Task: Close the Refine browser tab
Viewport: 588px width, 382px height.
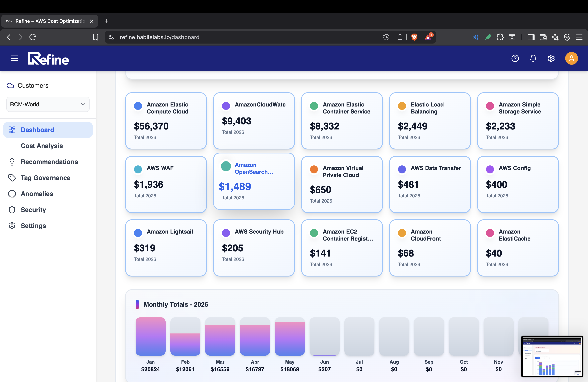Action: pyautogui.click(x=92, y=21)
